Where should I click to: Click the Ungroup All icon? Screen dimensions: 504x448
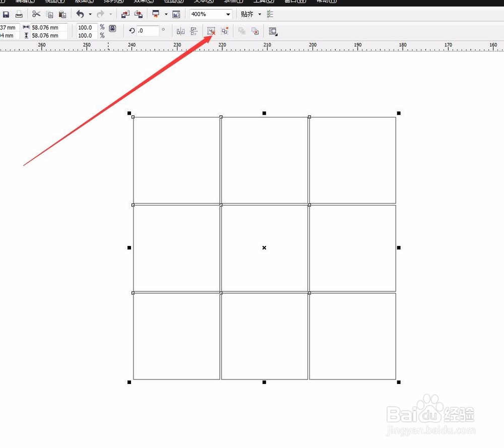(225, 31)
